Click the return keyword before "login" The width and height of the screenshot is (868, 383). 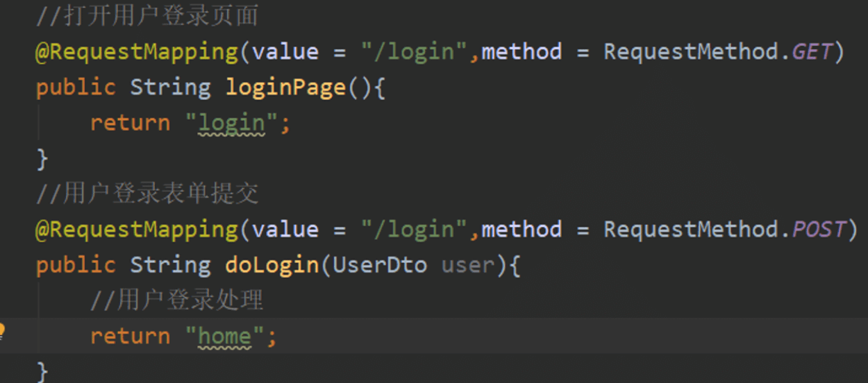pos(130,124)
